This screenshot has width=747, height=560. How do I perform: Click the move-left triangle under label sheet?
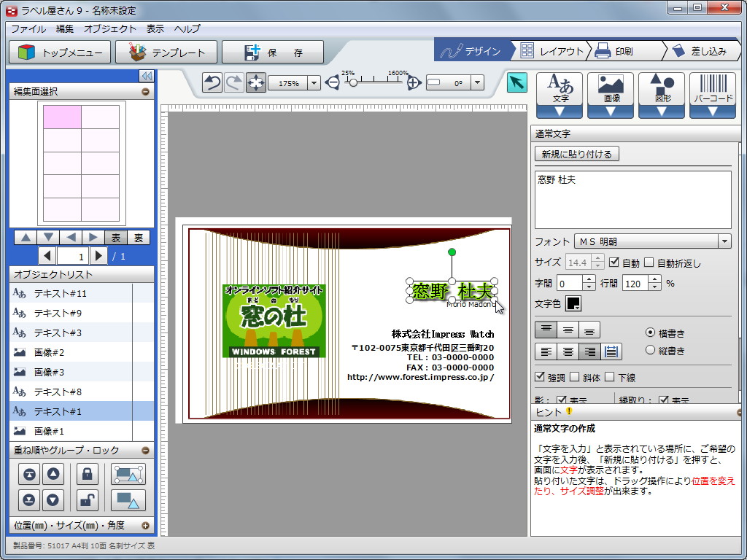pos(71,237)
